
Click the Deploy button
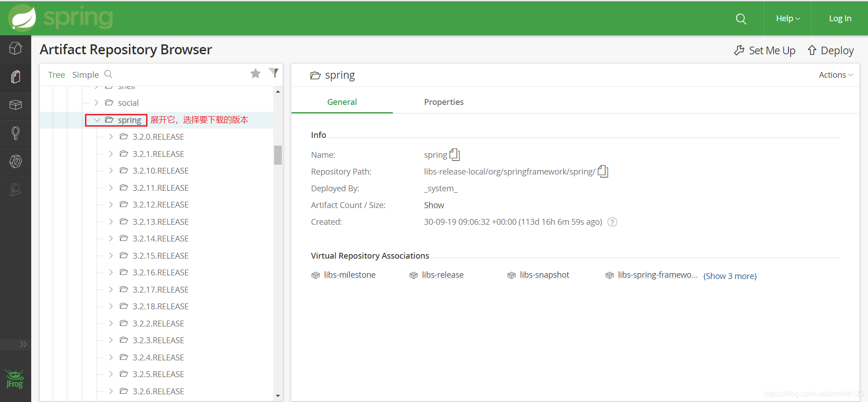pos(831,50)
